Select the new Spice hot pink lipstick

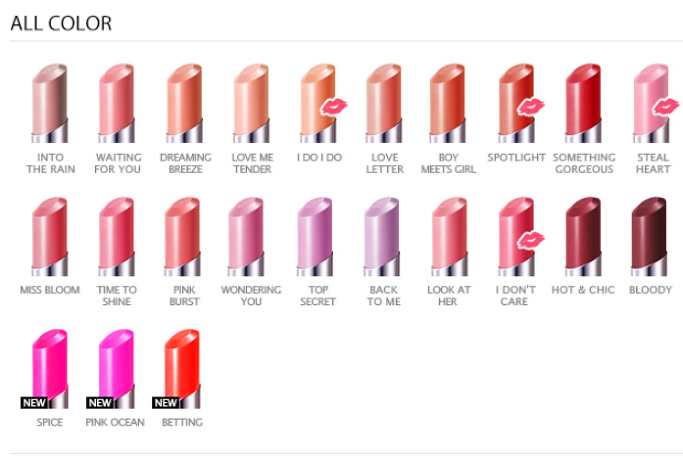coord(50,369)
